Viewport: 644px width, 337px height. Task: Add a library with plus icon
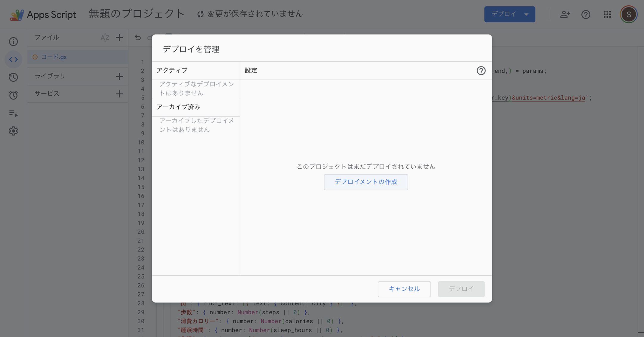click(119, 76)
